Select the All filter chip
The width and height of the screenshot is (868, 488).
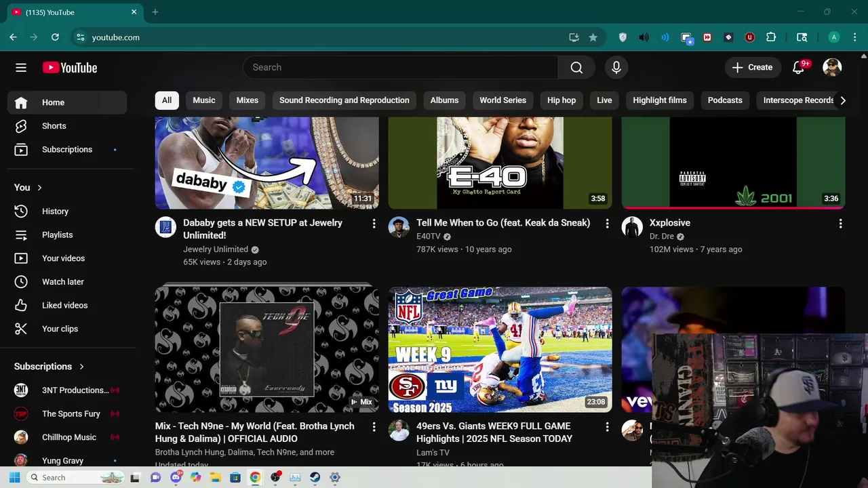(x=167, y=100)
